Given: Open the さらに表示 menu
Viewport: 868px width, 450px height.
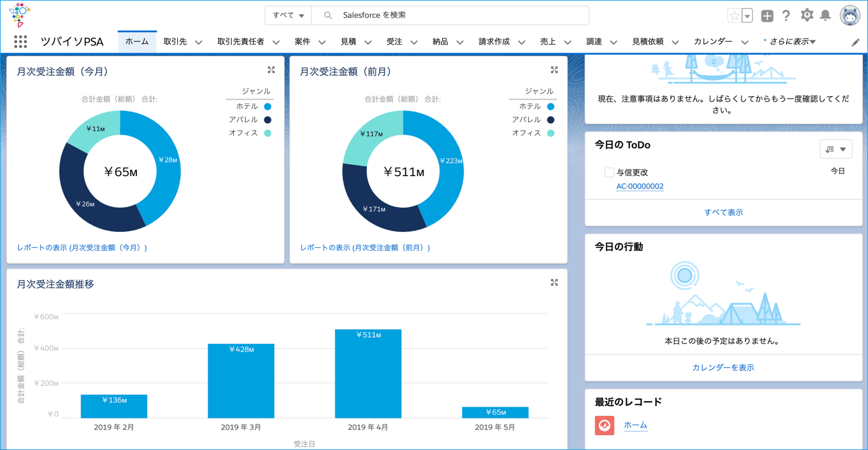Looking at the screenshot, I should (x=790, y=42).
